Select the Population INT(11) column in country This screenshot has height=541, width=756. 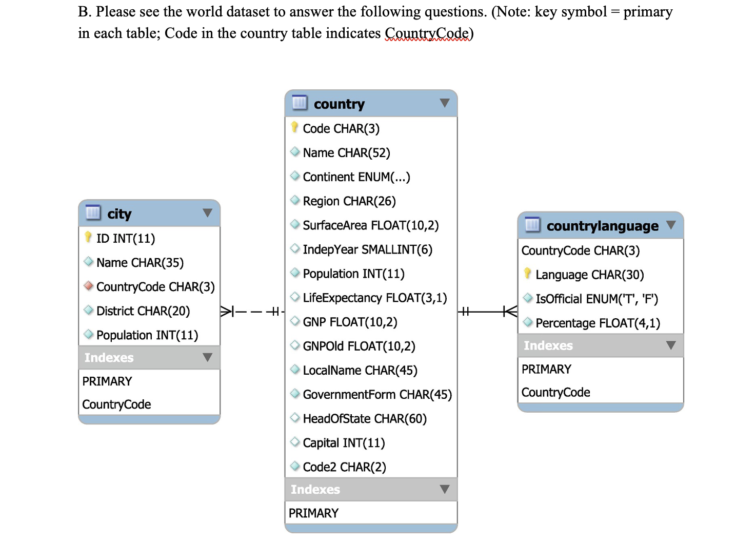[x=353, y=273]
